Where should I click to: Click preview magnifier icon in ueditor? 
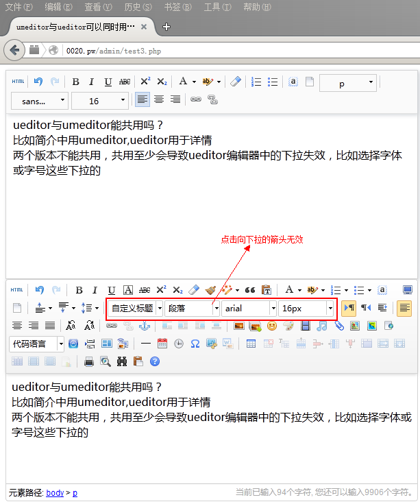click(106, 361)
